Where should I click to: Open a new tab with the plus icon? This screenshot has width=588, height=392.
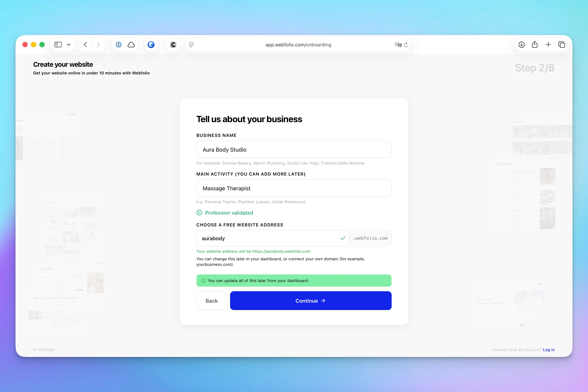[548, 45]
